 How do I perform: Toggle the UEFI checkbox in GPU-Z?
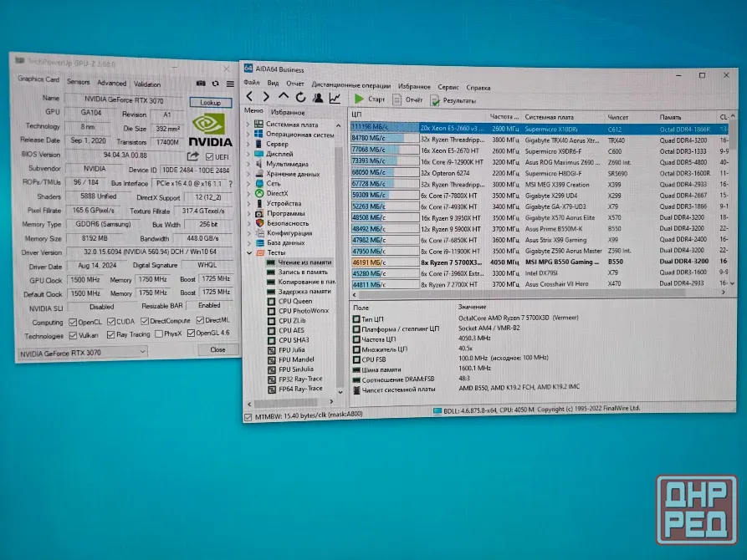(209, 156)
